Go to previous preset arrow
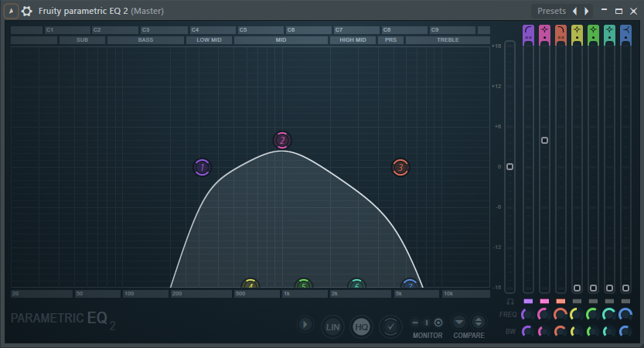644x348 pixels. [x=574, y=11]
